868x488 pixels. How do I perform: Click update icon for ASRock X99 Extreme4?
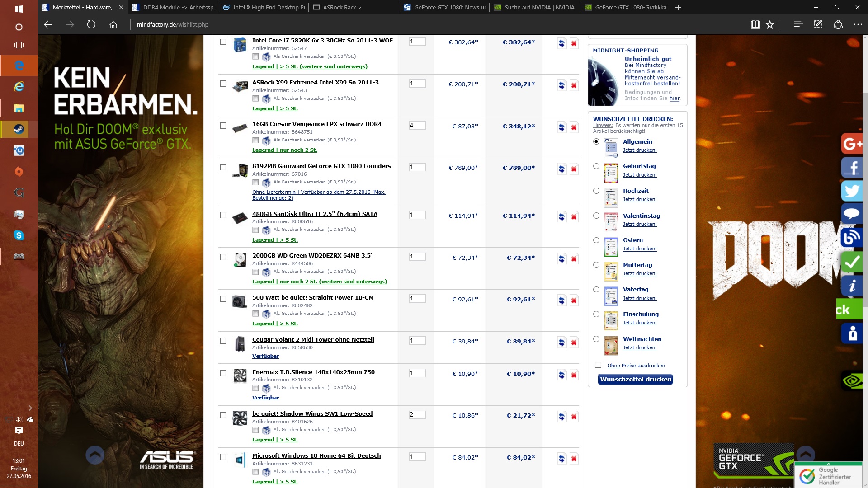561,85
